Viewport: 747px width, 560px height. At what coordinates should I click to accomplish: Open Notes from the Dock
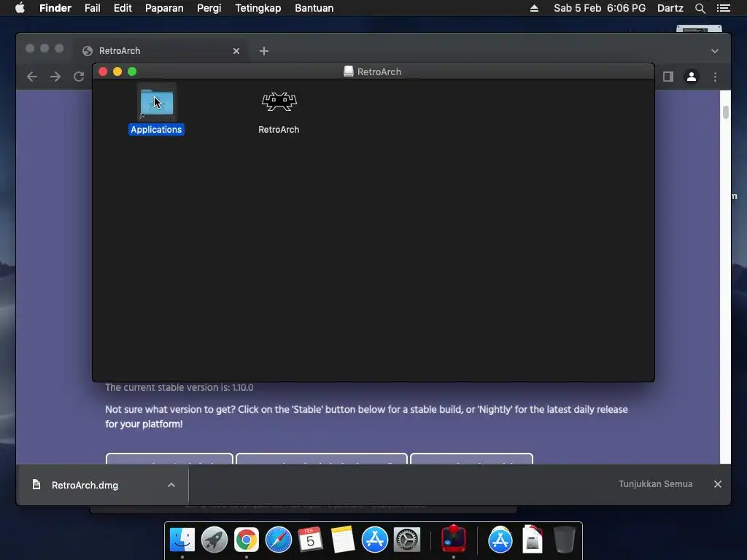(343, 540)
